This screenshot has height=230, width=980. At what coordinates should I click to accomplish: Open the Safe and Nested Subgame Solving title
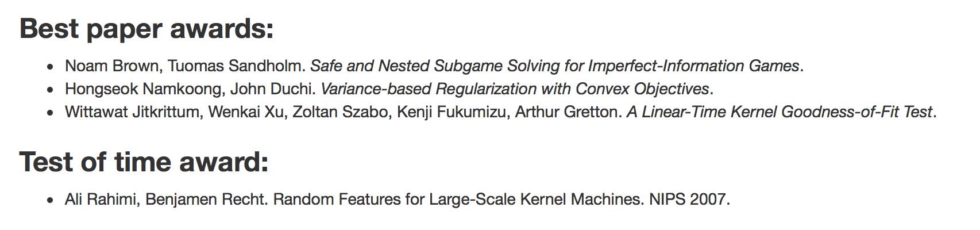tap(554, 66)
